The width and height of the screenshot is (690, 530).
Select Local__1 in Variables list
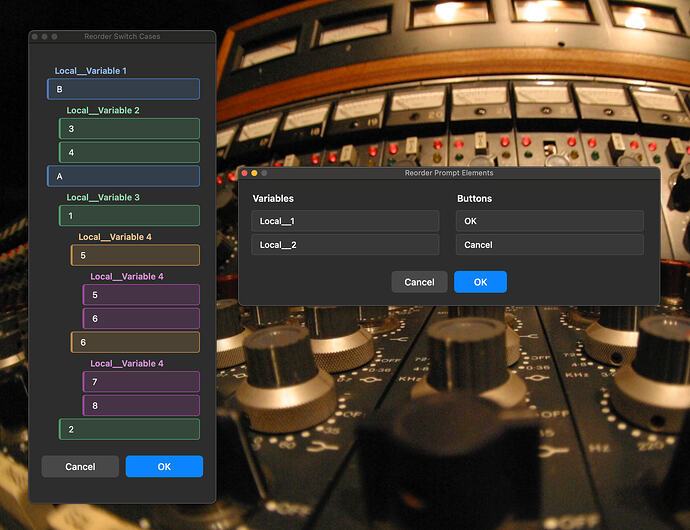345,221
